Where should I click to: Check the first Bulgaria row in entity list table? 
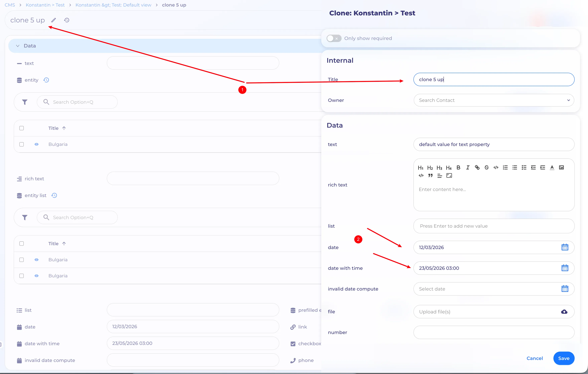click(22, 260)
